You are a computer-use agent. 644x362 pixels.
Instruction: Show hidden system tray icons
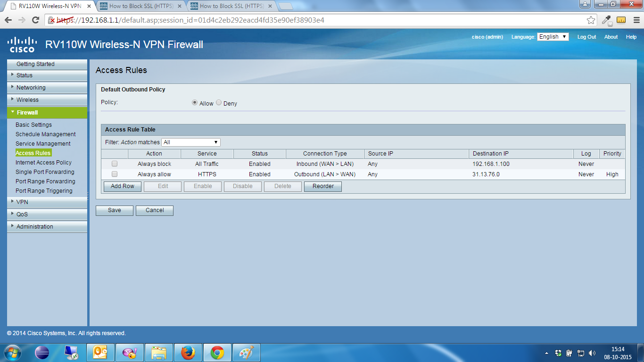tap(547, 353)
